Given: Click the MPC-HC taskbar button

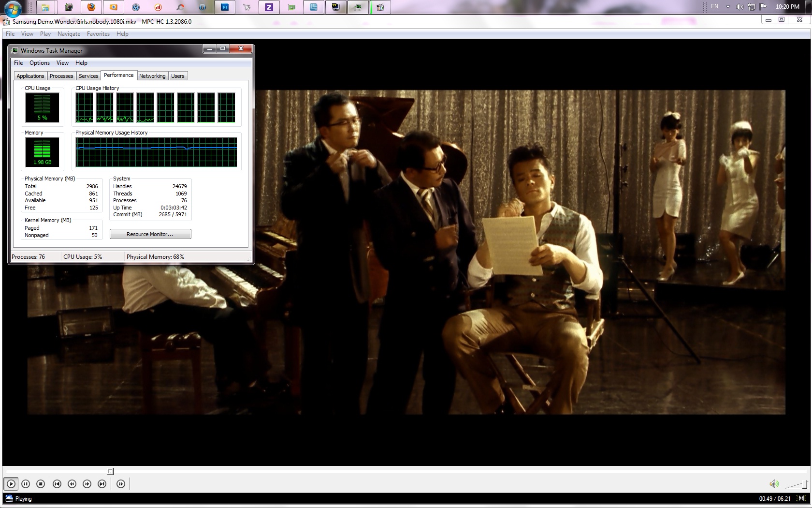Looking at the screenshot, I should 381,7.
